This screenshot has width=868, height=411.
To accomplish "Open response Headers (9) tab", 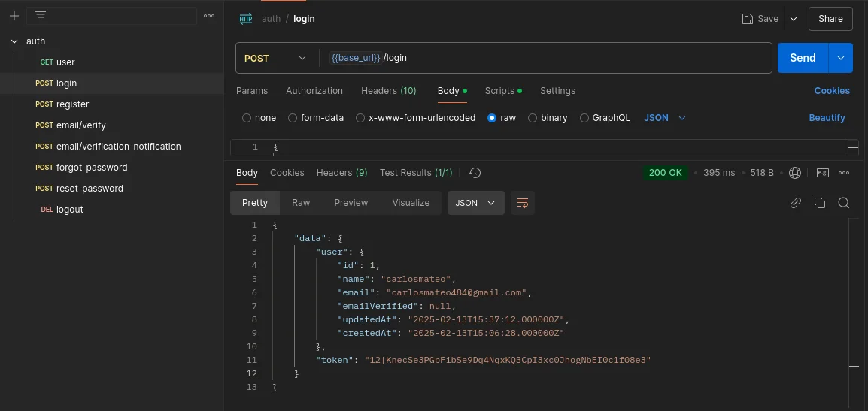I will click(342, 173).
